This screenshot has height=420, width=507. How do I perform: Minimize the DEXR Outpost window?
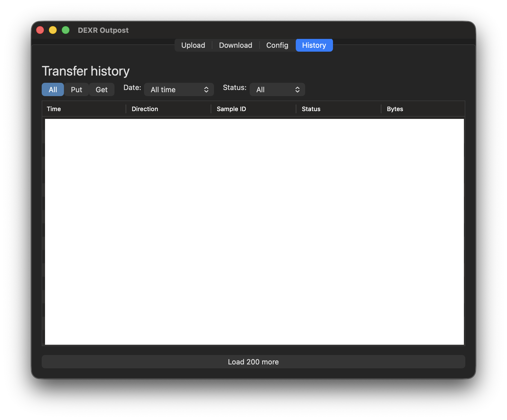pyautogui.click(x=53, y=30)
